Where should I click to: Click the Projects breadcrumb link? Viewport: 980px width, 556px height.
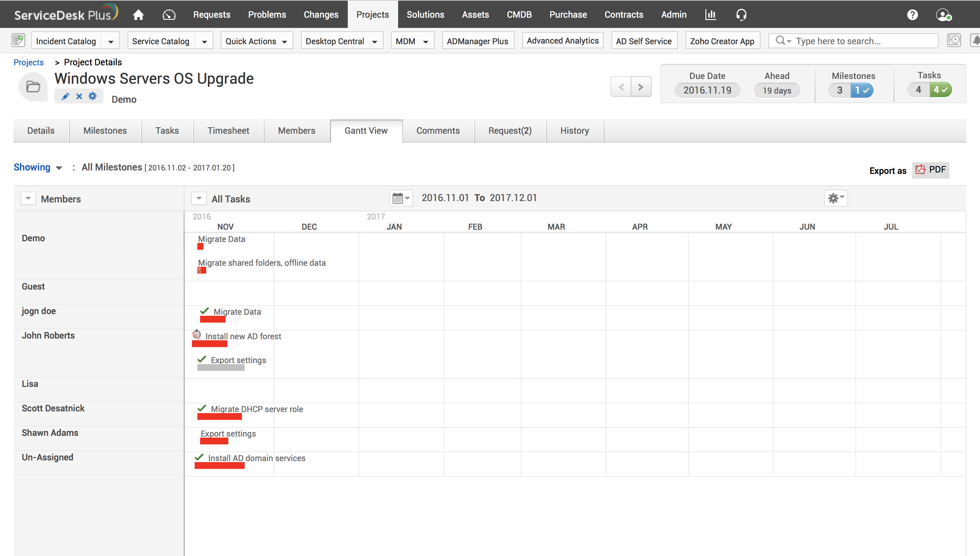(28, 62)
